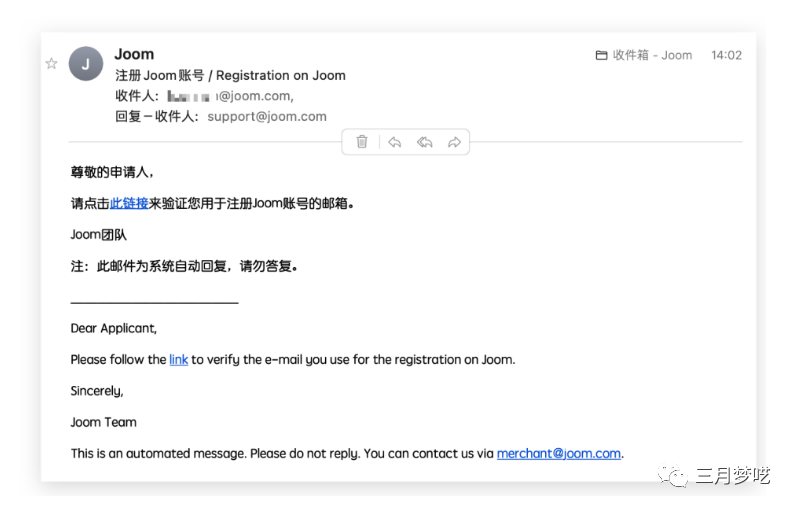796x510 pixels.
Task: Click the reply all double-arrow icon
Action: [x=424, y=142]
